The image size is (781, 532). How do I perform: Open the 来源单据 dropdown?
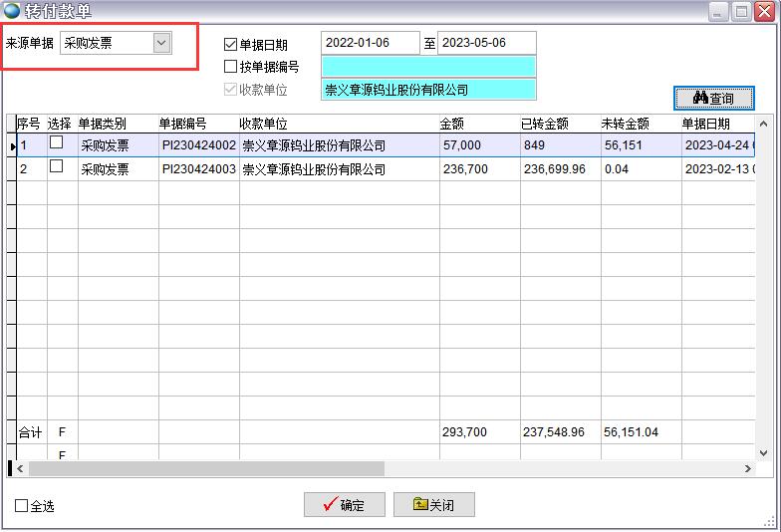click(161, 43)
